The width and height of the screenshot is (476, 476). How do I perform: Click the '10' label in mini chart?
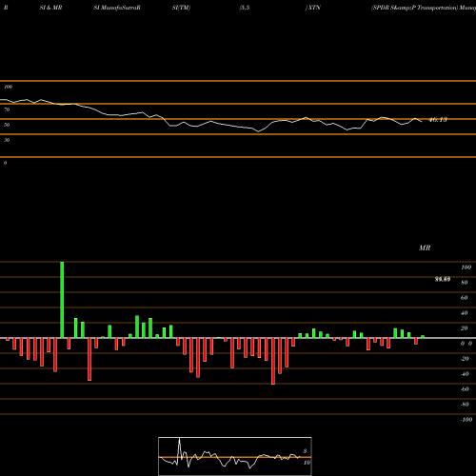pos(307,463)
